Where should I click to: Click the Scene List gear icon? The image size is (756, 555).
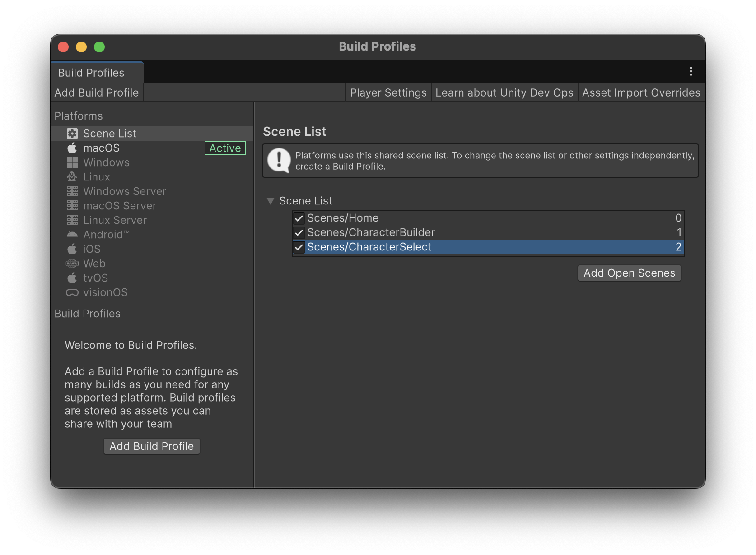[72, 134]
